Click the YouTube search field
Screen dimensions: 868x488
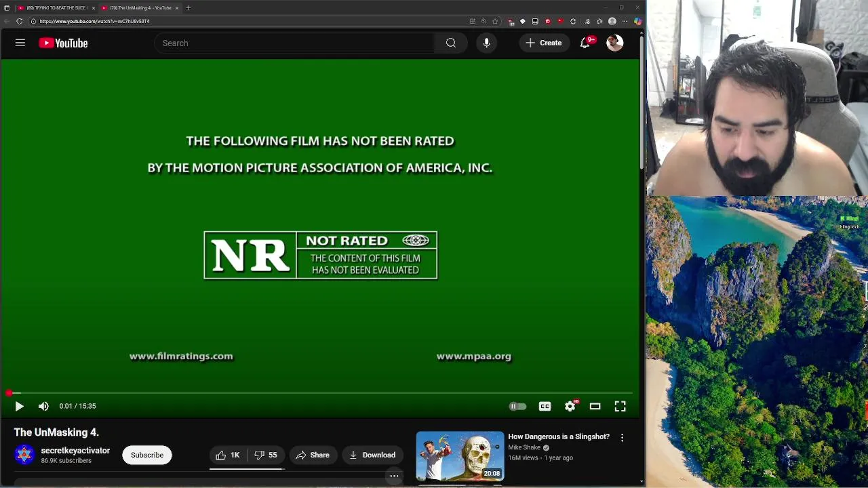[294, 43]
